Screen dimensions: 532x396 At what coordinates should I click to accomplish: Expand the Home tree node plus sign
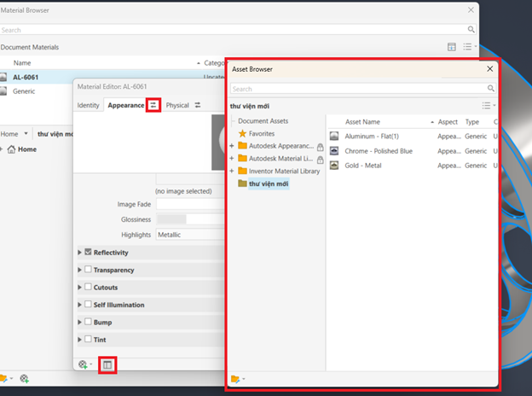pos(1,149)
